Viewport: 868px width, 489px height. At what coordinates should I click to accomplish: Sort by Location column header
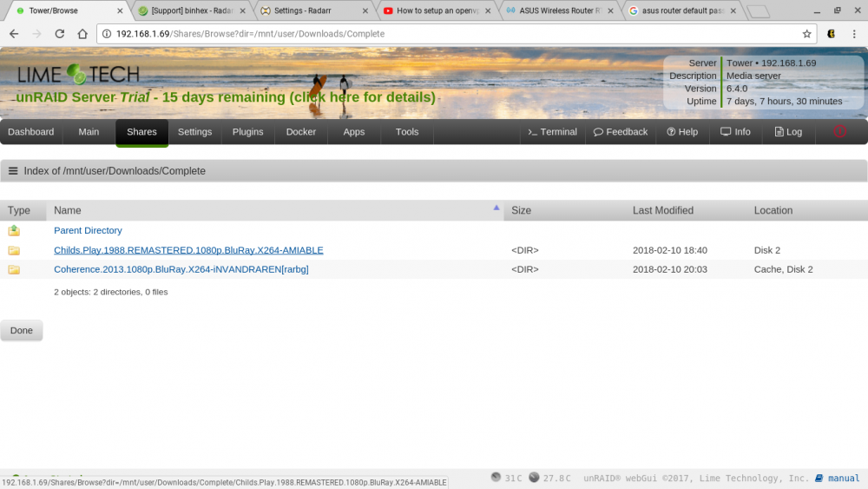773,210
